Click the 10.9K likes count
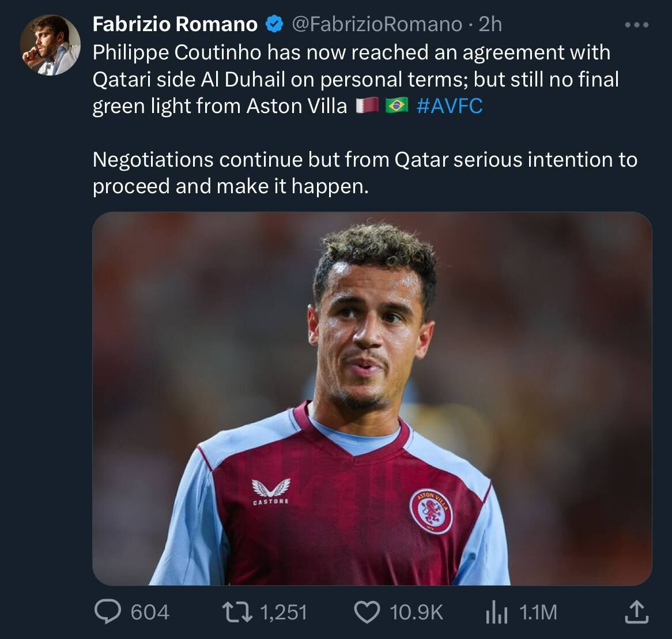The image size is (672, 639). click(416, 612)
